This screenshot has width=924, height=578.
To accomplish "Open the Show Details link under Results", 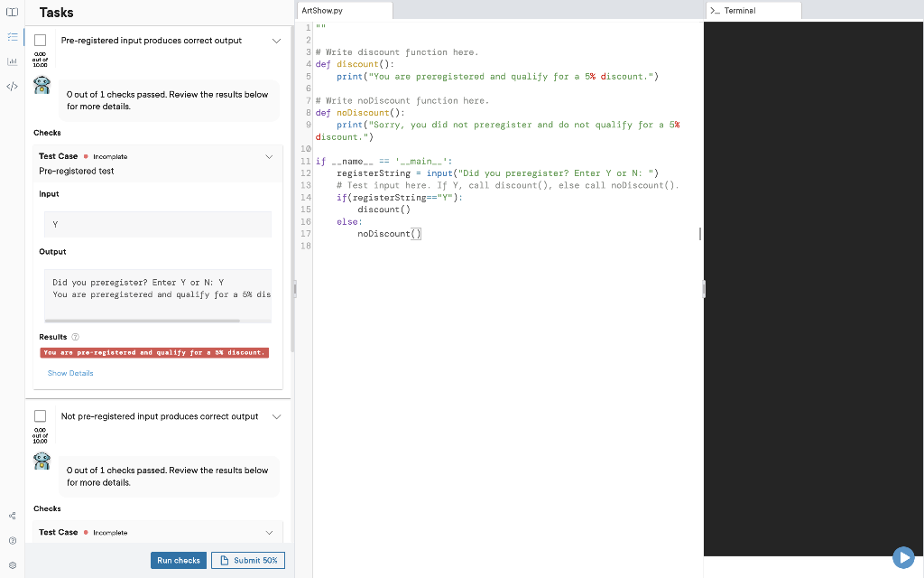I will [69, 372].
